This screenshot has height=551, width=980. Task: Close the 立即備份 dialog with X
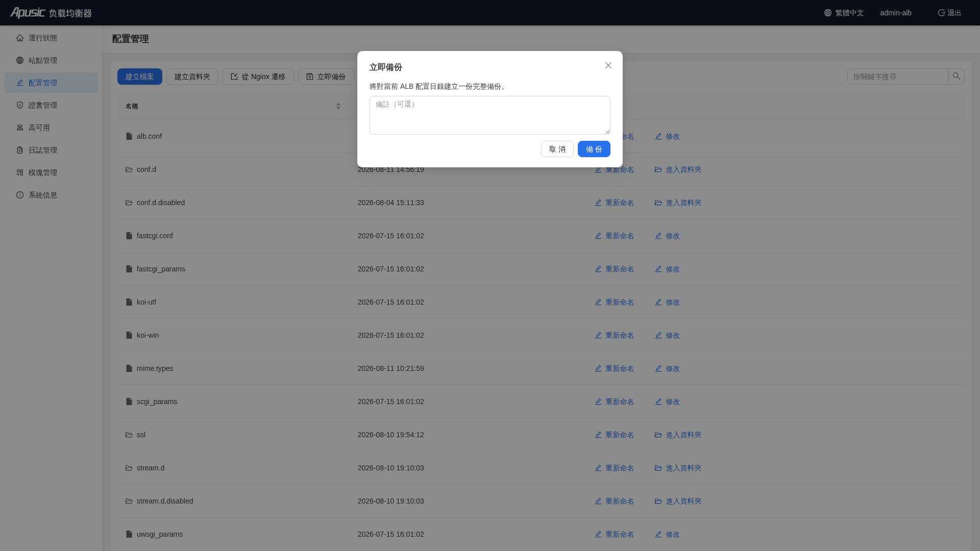point(608,65)
